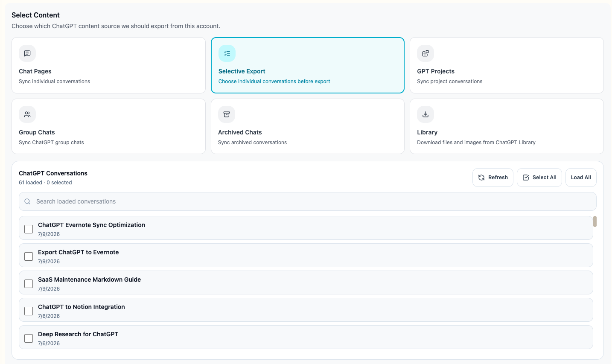Click Sync archived conversations description

click(252, 143)
